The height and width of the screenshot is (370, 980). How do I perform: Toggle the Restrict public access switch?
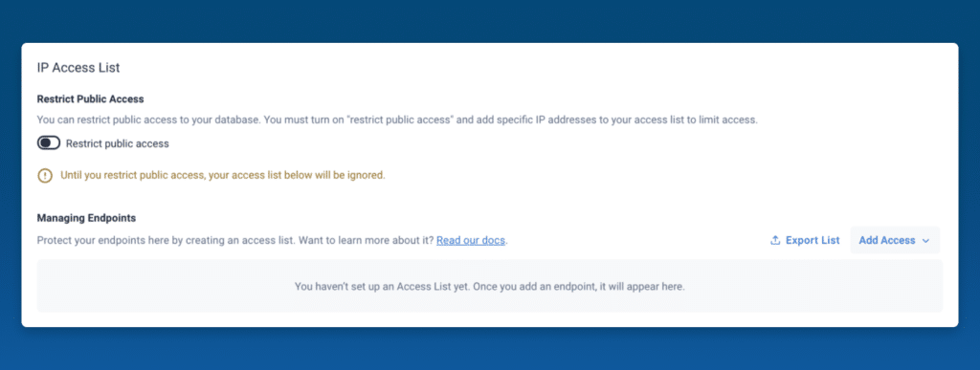(49, 143)
